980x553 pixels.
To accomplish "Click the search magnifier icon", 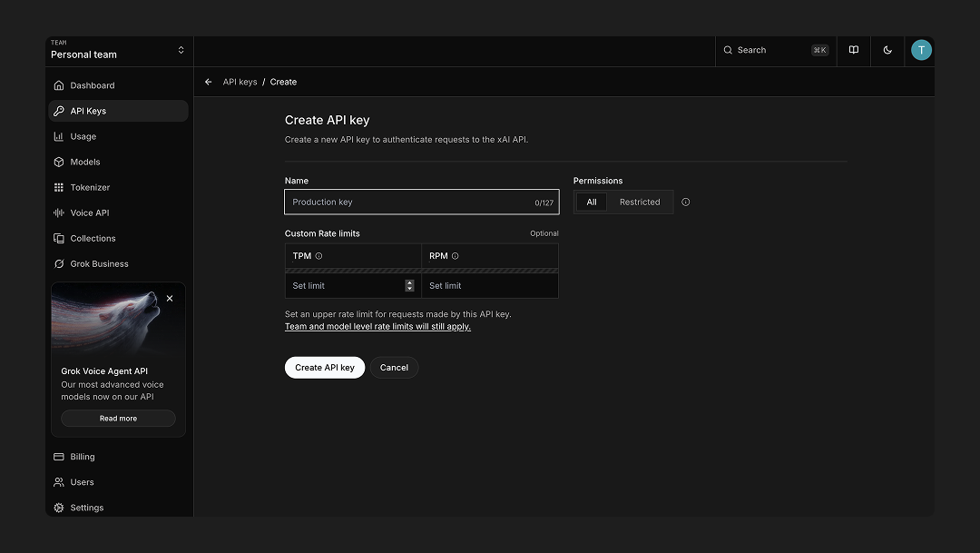I will click(728, 50).
